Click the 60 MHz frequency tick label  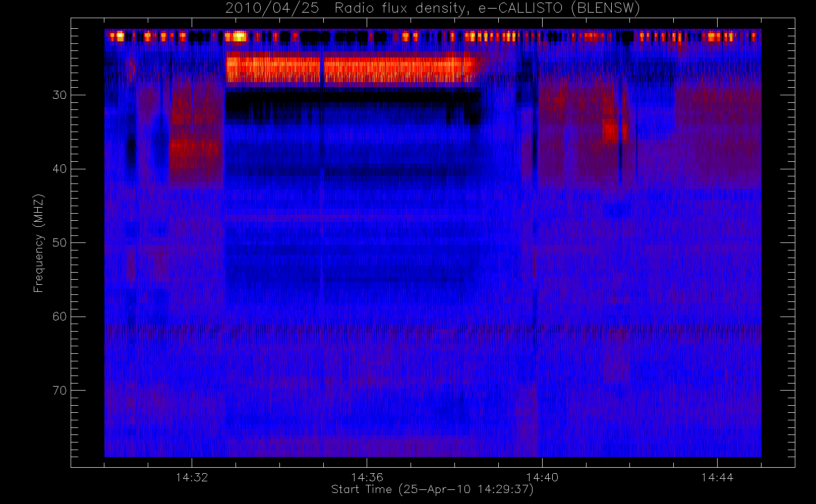pos(60,317)
